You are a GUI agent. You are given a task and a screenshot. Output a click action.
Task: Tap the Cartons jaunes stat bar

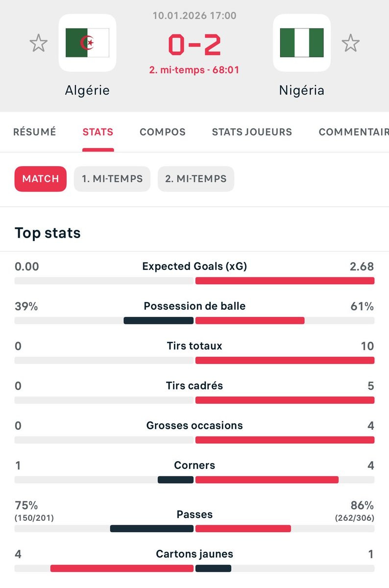point(122,568)
